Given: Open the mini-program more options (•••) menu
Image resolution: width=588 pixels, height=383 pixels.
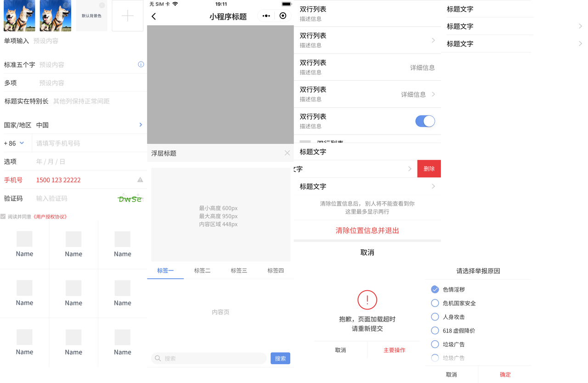Looking at the screenshot, I should click(266, 16).
